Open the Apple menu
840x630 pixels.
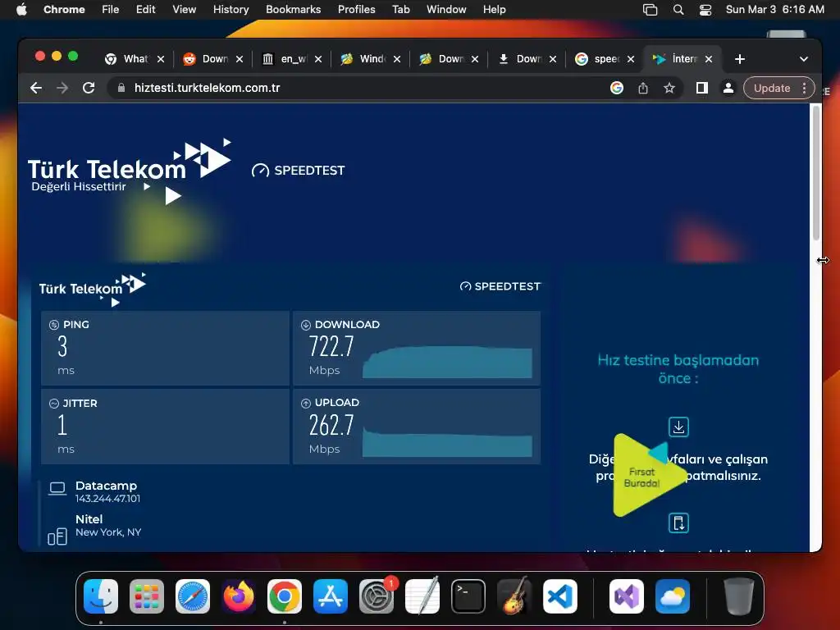coord(21,9)
